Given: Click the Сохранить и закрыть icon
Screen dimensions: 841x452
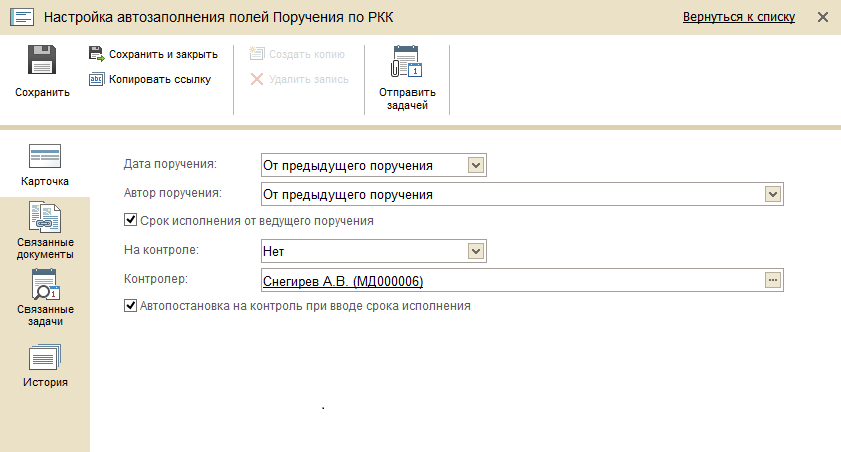Looking at the screenshot, I should pyautogui.click(x=97, y=54).
